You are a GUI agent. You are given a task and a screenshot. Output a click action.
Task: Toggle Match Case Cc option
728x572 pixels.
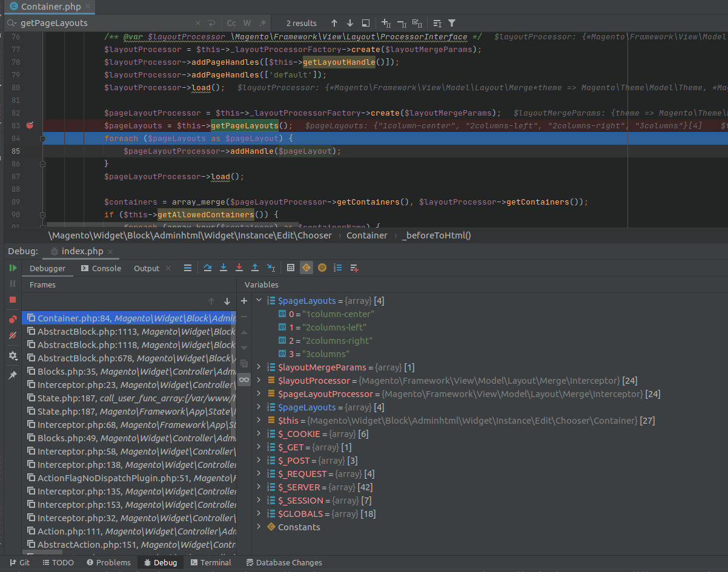click(x=231, y=23)
